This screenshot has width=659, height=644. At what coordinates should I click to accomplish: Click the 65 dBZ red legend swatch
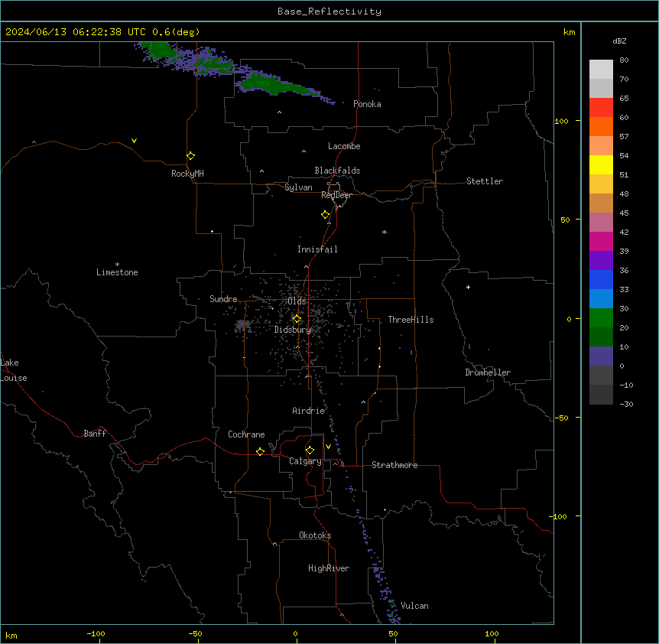coord(601,108)
